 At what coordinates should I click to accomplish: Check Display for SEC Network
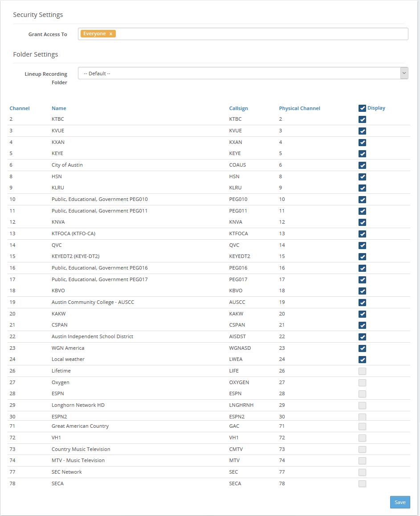pos(362,472)
